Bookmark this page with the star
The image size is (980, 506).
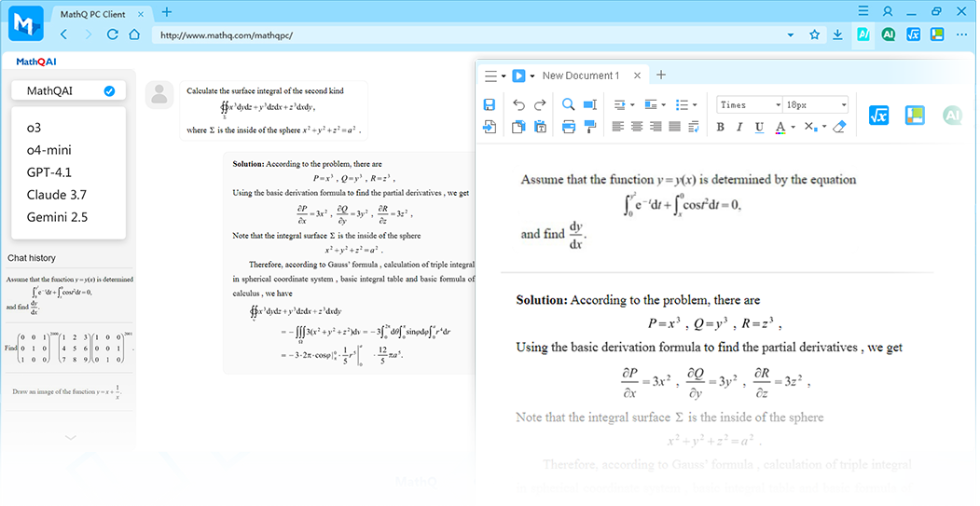click(x=814, y=35)
